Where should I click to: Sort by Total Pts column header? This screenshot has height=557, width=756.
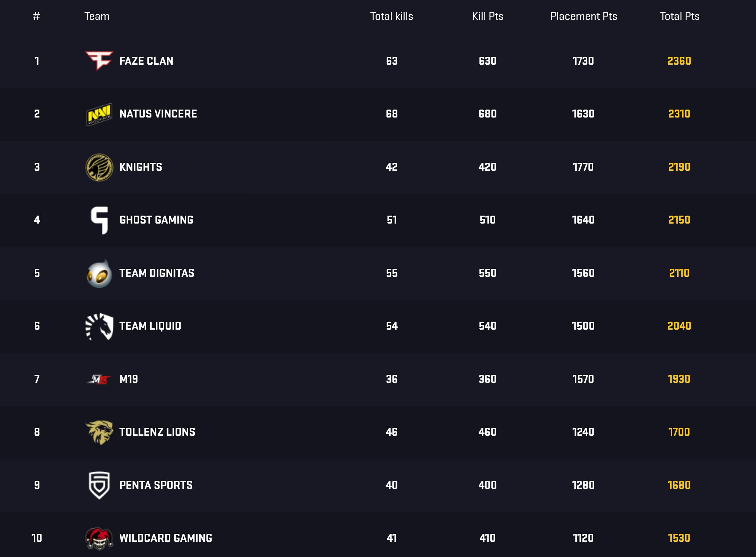click(x=680, y=16)
